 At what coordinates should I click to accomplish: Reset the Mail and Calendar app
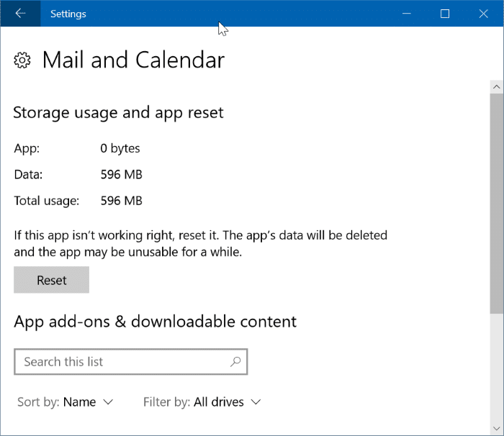point(51,280)
